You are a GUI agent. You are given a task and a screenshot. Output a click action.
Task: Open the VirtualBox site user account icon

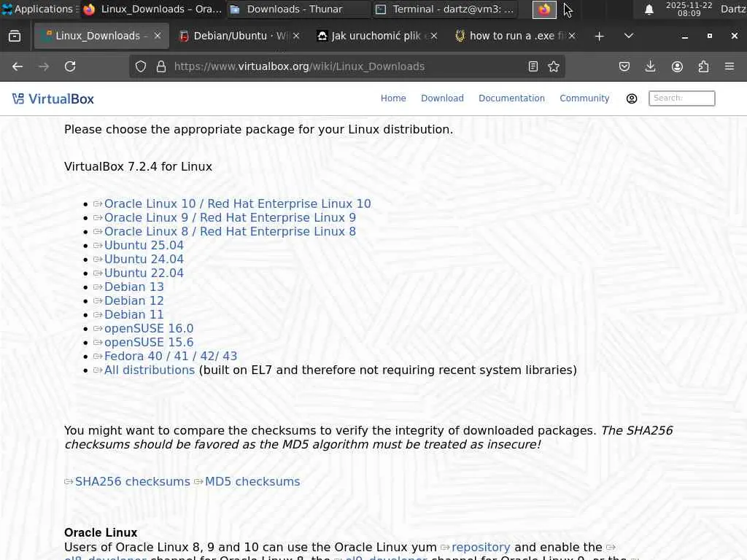point(632,98)
